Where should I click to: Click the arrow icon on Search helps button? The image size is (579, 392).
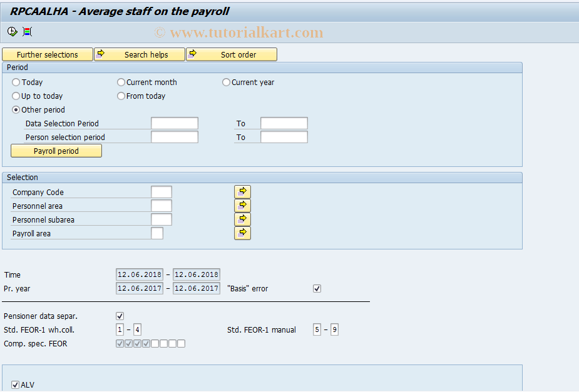pos(100,54)
